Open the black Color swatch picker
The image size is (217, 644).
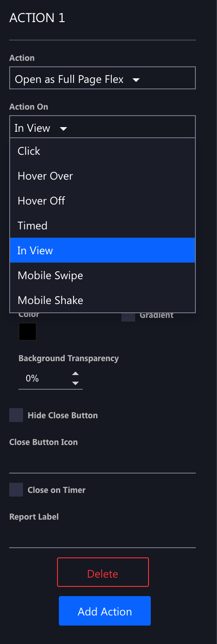click(28, 332)
